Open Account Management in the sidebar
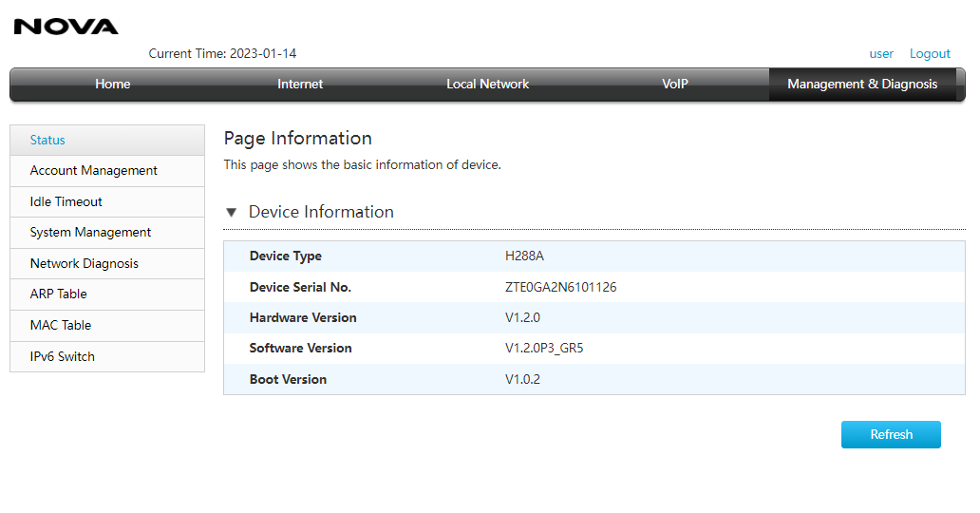This screenshot has width=980, height=513. (107, 171)
